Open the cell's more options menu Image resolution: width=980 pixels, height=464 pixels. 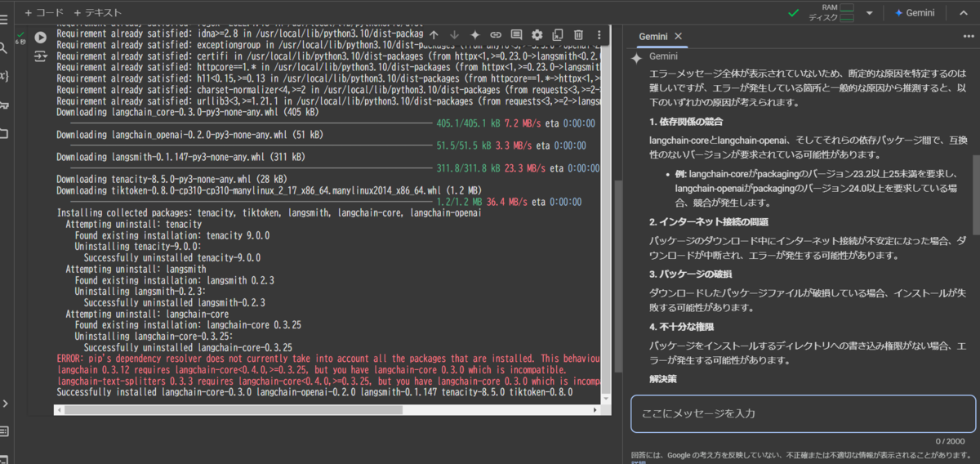coord(599,35)
